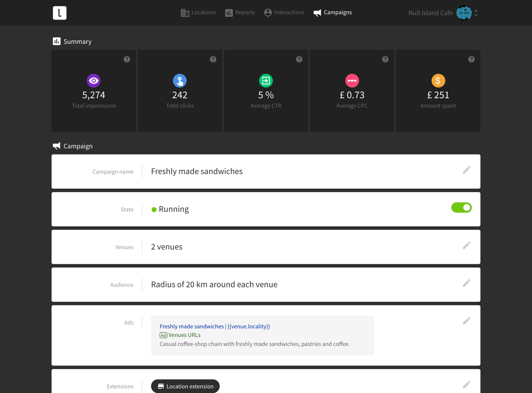This screenshot has width=532, height=393.
Task: Edit the campaign name with pencil icon
Action: 466,170
